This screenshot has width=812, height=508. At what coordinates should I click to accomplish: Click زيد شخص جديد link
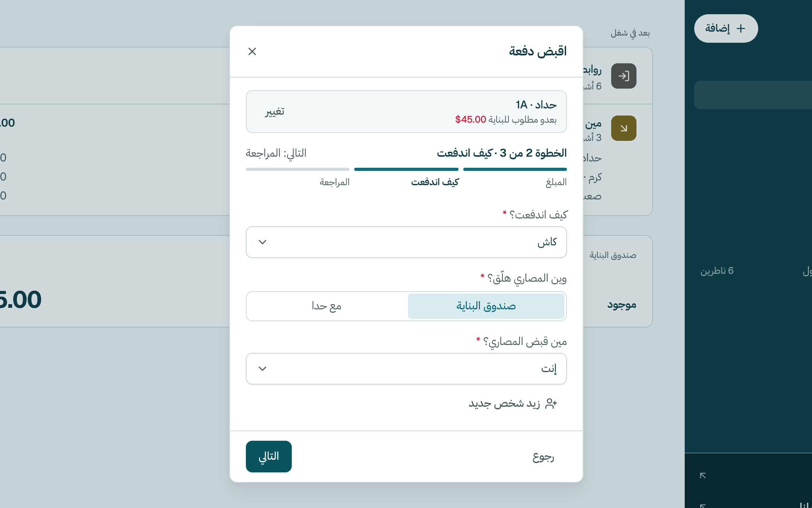(513, 404)
